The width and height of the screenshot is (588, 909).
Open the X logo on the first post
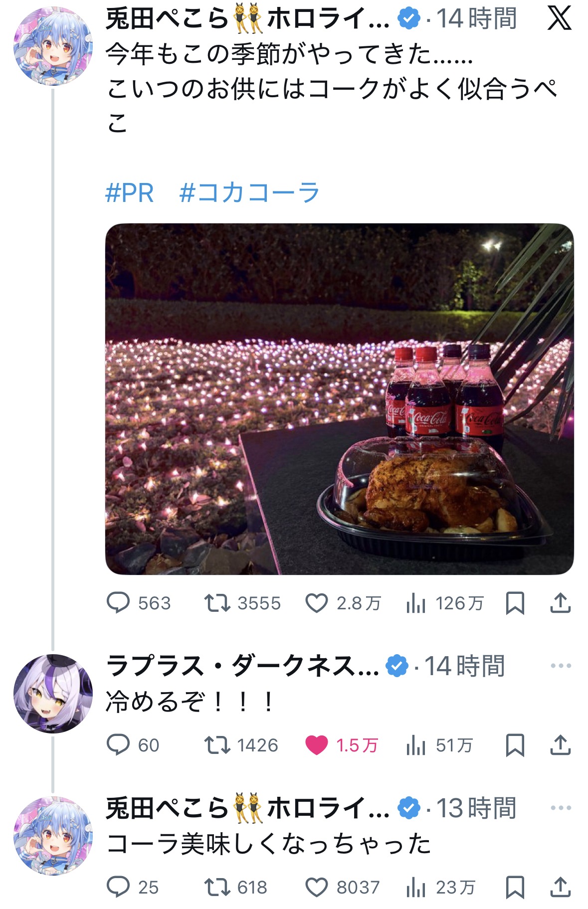tap(559, 18)
